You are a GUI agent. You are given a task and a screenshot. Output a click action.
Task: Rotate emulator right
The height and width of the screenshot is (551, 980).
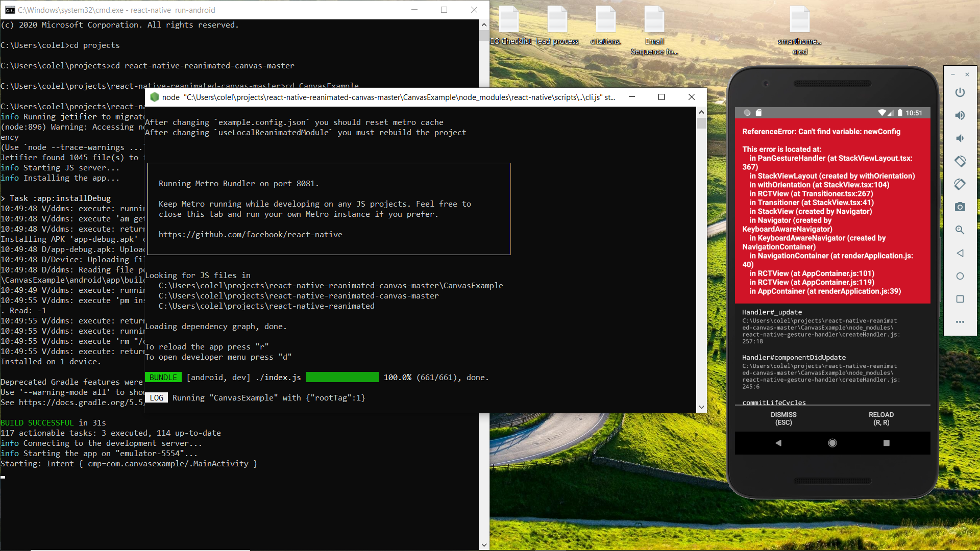coord(960,184)
